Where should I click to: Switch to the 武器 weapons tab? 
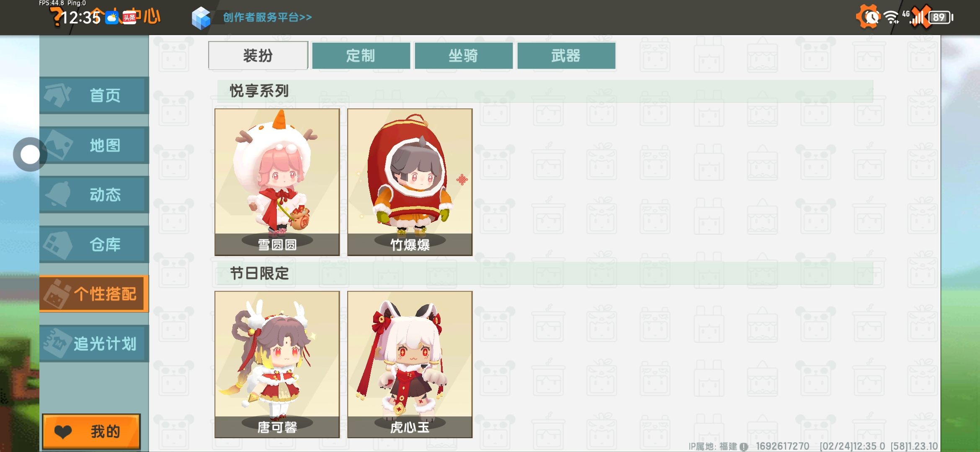pos(566,55)
